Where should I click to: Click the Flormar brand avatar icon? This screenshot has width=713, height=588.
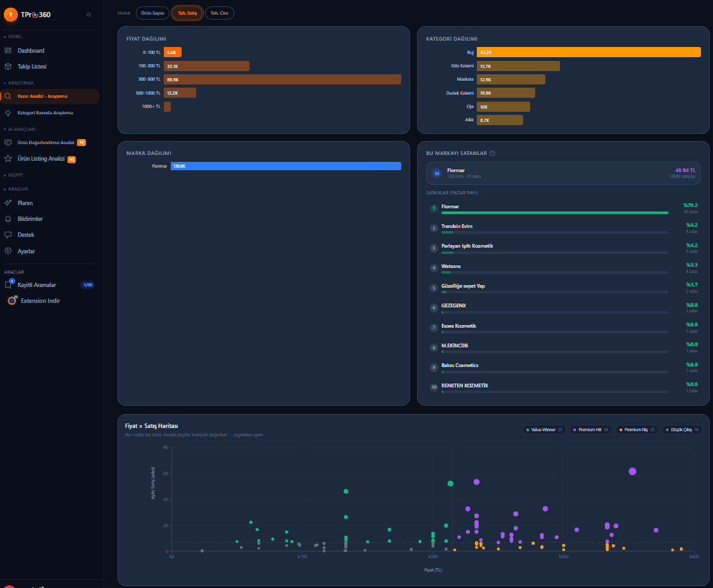point(437,173)
